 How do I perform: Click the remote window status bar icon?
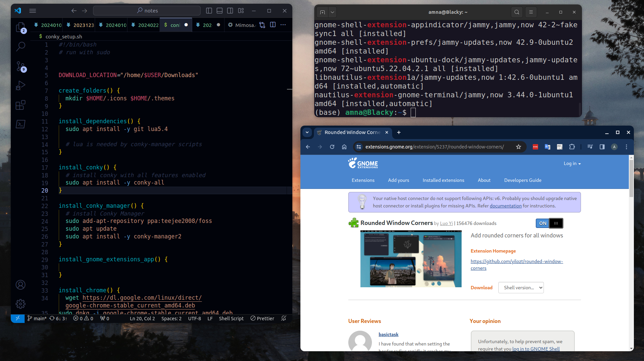point(18,318)
